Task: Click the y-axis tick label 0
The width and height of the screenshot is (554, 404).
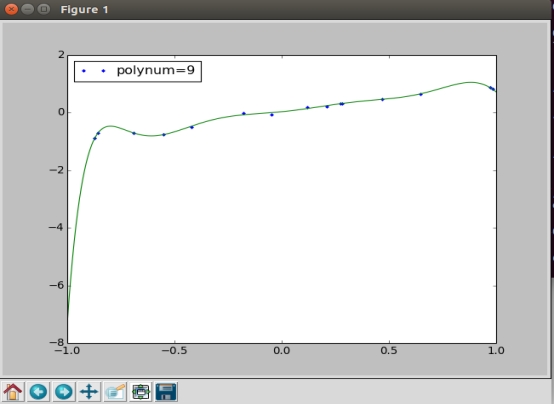Action: click(62, 112)
